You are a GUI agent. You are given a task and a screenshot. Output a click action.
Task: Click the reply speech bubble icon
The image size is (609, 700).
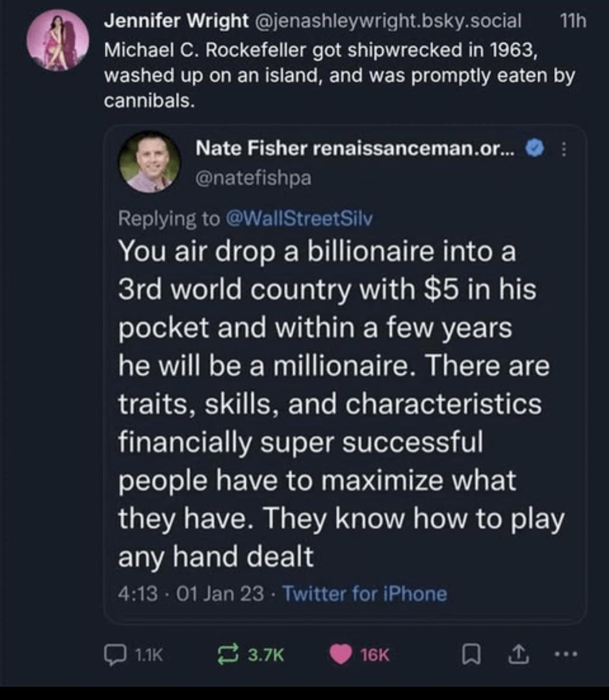tap(114, 655)
